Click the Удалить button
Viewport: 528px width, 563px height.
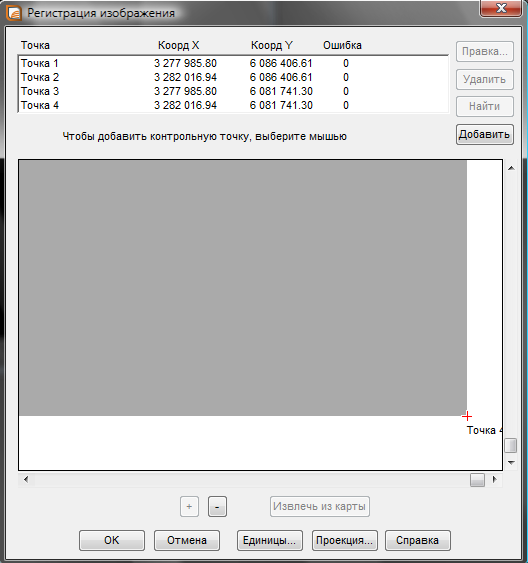tap(485, 79)
